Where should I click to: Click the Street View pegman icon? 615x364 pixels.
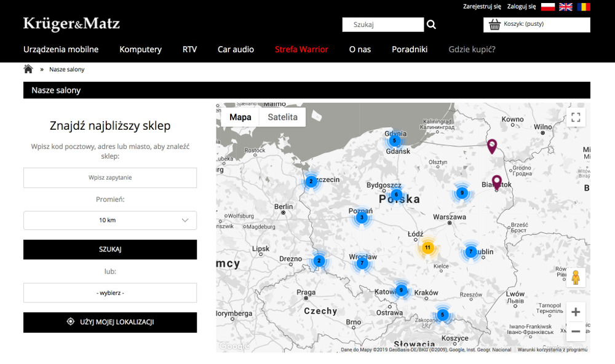click(x=576, y=278)
